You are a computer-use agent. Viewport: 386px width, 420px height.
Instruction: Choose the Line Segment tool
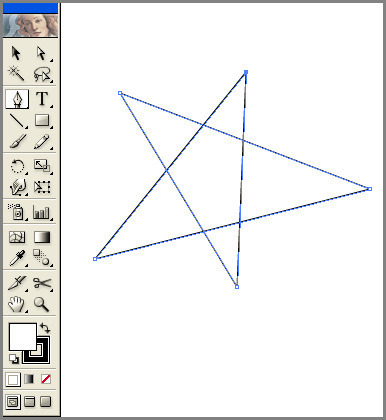click(x=17, y=121)
